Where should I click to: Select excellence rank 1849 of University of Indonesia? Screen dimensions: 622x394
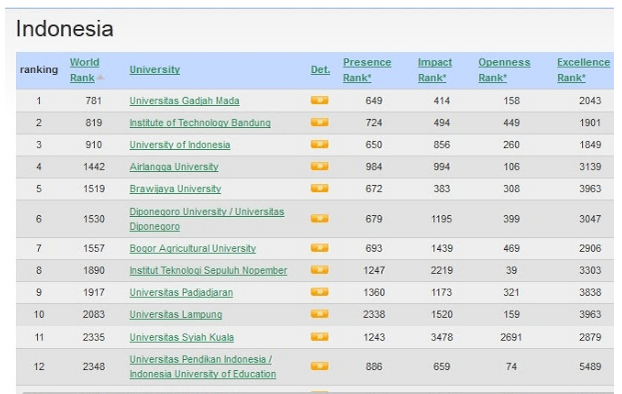click(590, 145)
